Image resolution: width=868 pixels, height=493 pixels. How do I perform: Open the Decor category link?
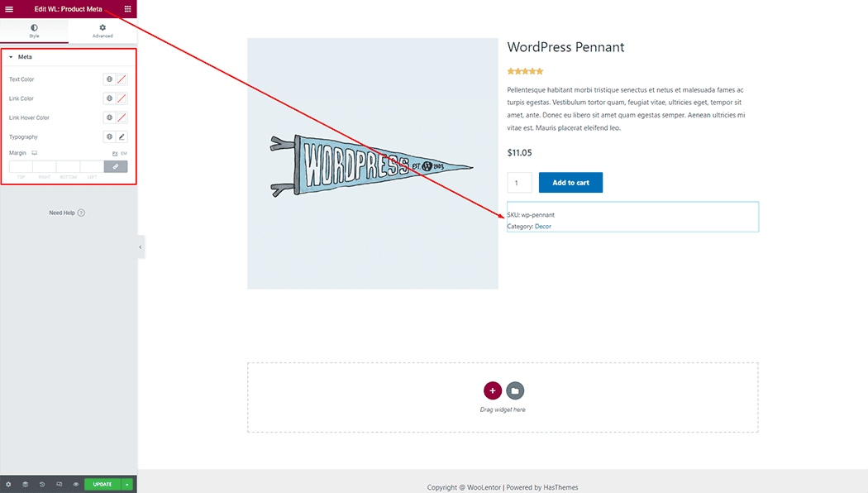pyautogui.click(x=544, y=226)
